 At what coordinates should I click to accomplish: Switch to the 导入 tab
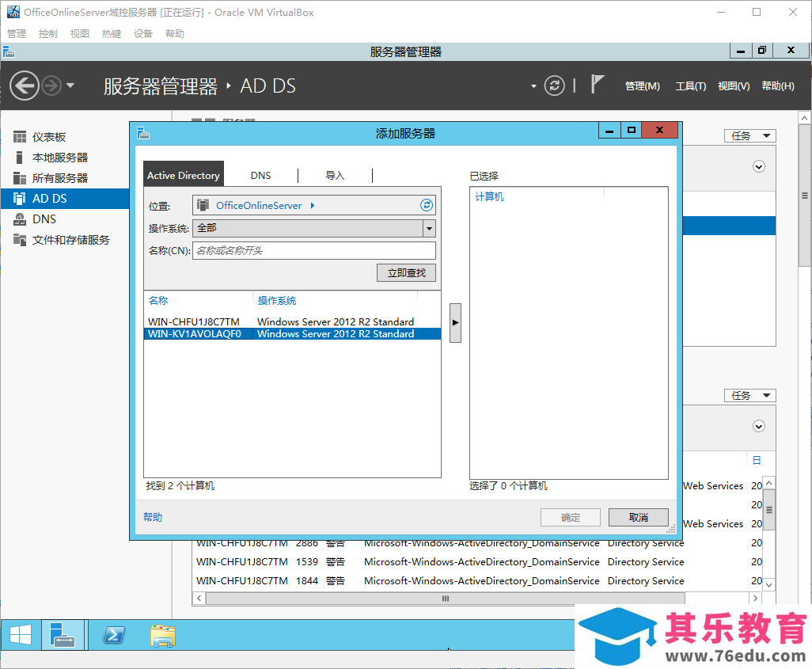click(x=335, y=175)
